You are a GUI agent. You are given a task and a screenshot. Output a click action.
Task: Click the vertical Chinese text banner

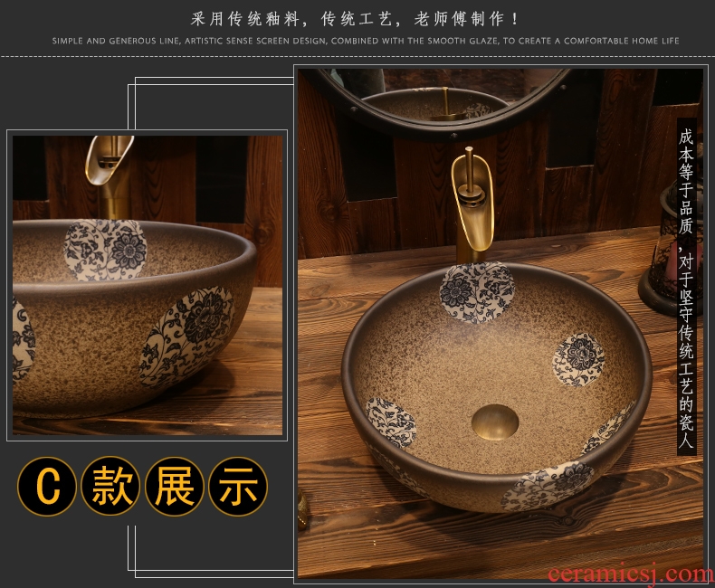coord(686,286)
